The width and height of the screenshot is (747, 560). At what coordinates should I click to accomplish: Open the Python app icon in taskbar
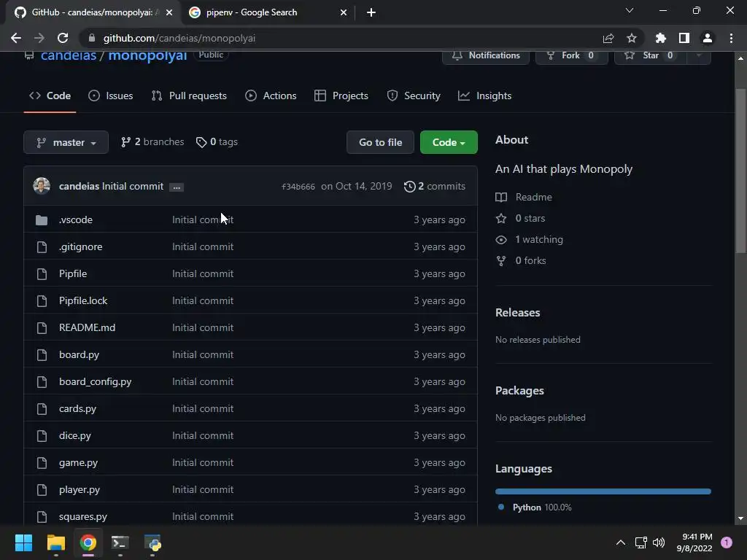coord(152,542)
